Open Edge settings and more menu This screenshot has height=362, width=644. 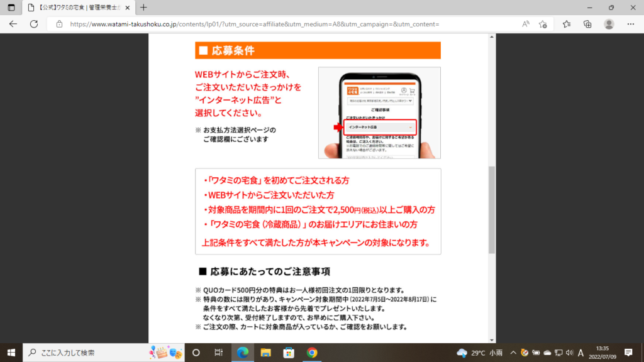click(x=631, y=24)
